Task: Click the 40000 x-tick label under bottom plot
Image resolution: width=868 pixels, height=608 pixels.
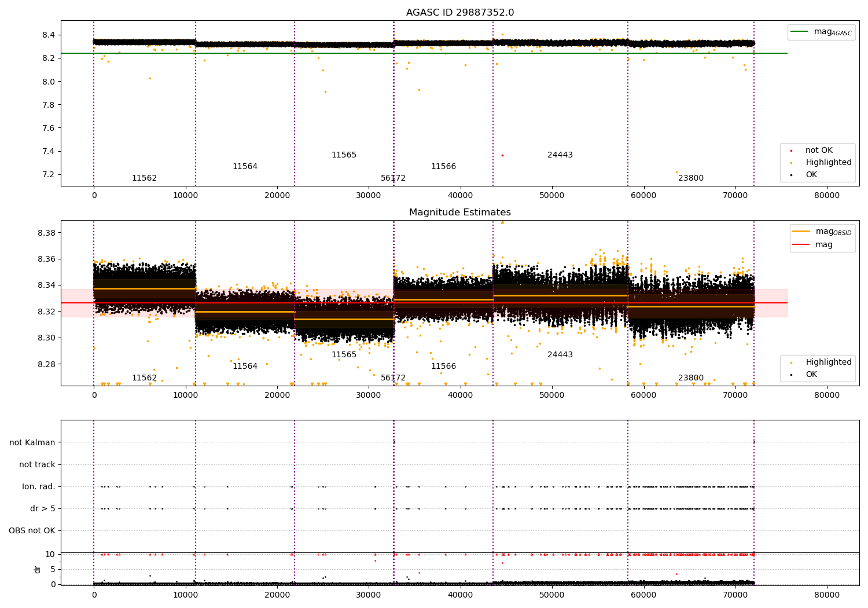Action: tap(461, 594)
